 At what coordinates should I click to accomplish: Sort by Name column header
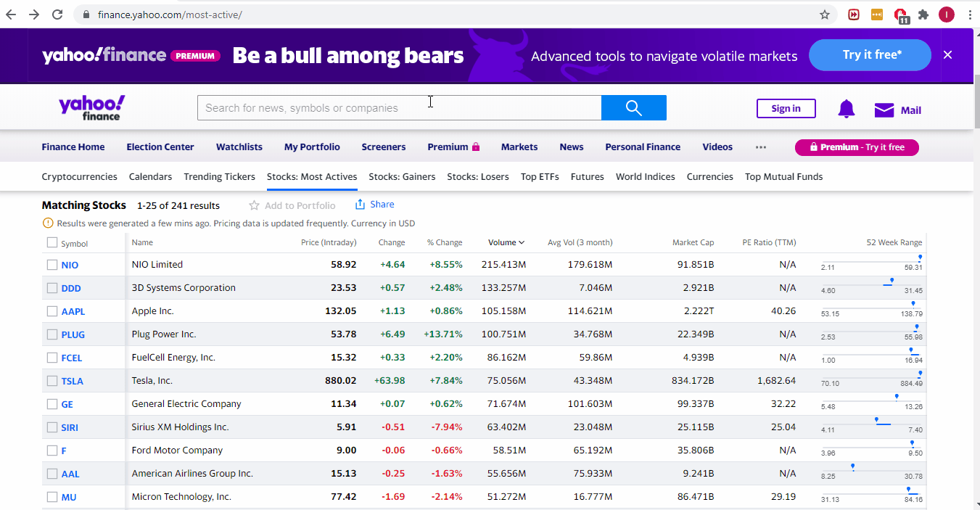[x=142, y=242]
